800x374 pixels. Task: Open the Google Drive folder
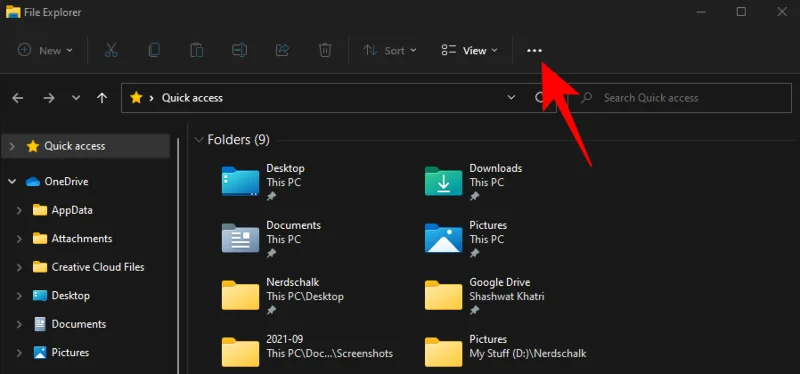point(443,295)
